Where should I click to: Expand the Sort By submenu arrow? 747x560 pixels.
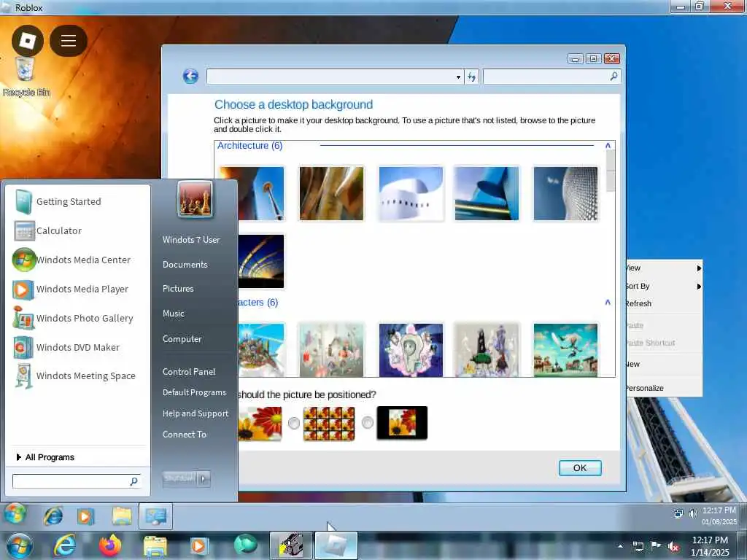(699, 286)
